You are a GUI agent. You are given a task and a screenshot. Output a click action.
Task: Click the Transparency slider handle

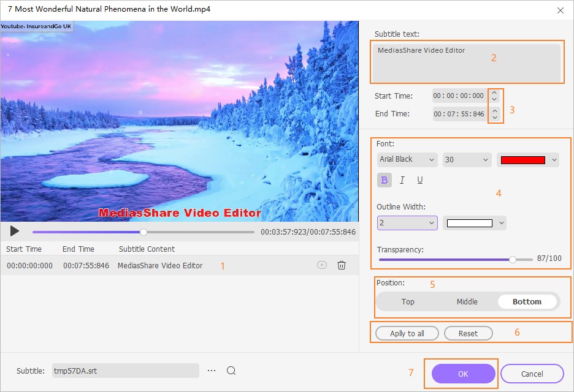click(513, 259)
